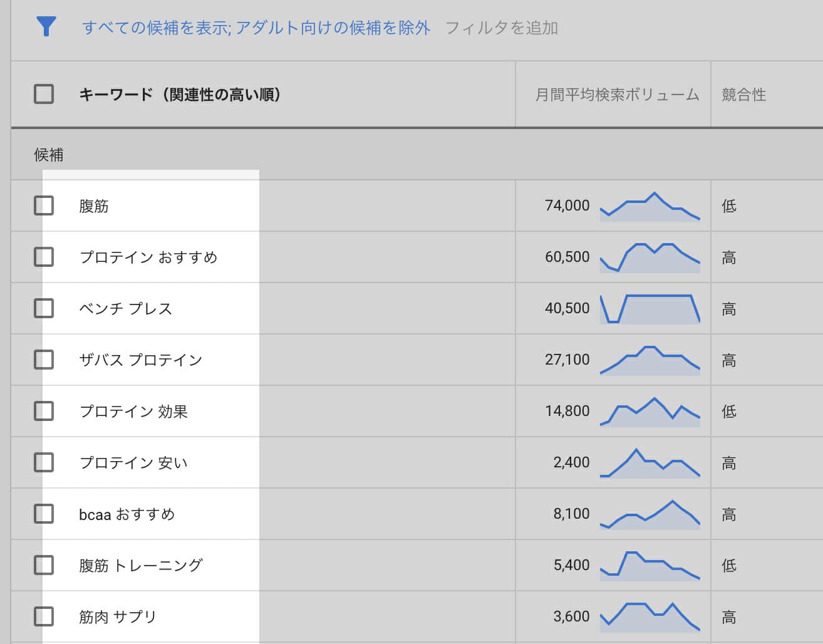This screenshot has height=644, width=823.
Task: Open the trend sparkline for 74,000 row
Action: point(650,206)
